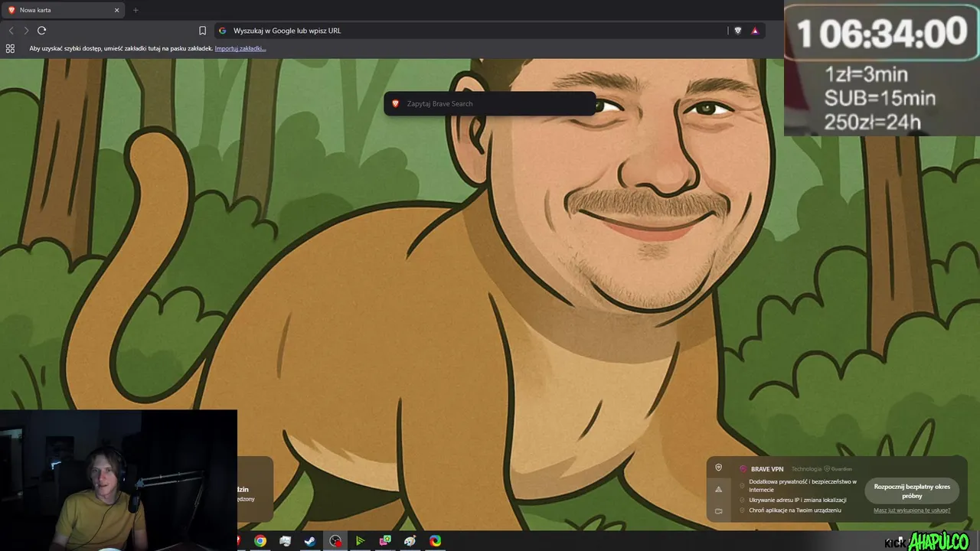Open Google Chrome from the taskbar
The height and width of the screenshot is (551, 980).
click(x=260, y=541)
